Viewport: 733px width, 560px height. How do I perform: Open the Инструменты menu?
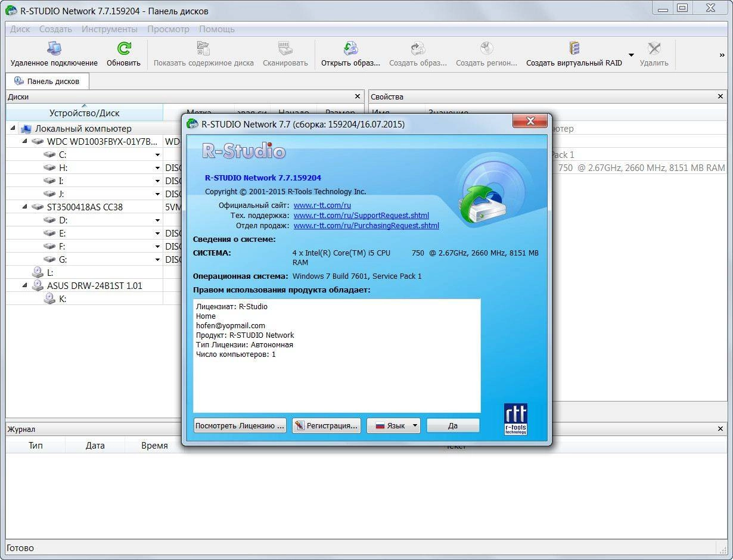110,29
